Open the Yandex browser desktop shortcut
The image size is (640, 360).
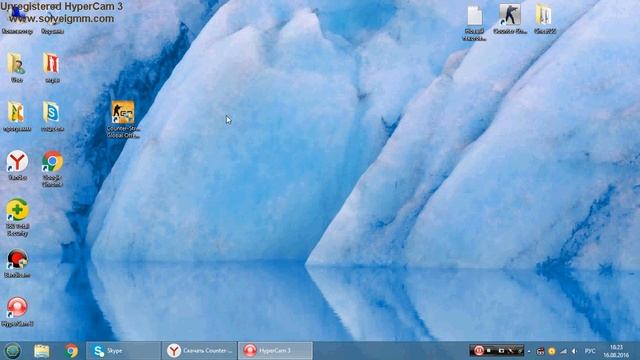tap(17, 165)
